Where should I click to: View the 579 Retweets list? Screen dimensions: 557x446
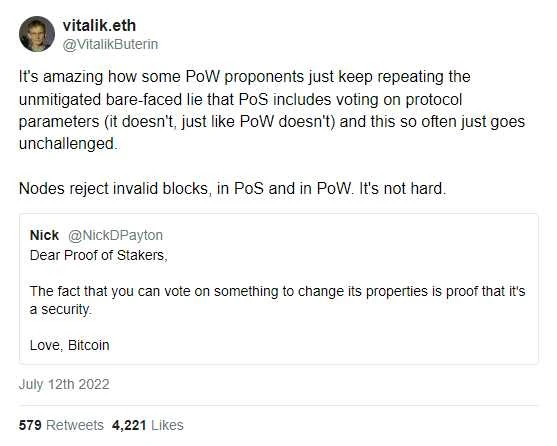(x=61, y=425)
